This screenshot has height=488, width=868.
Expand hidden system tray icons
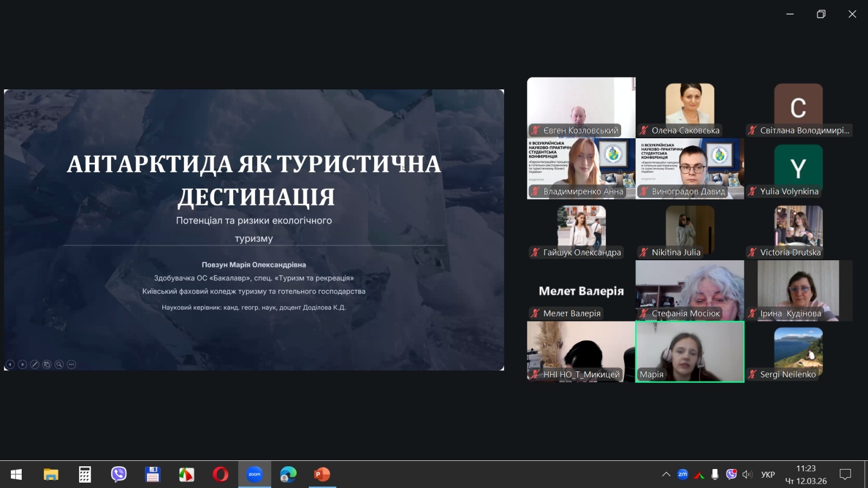pyautogui.click(x=666, y=474)
